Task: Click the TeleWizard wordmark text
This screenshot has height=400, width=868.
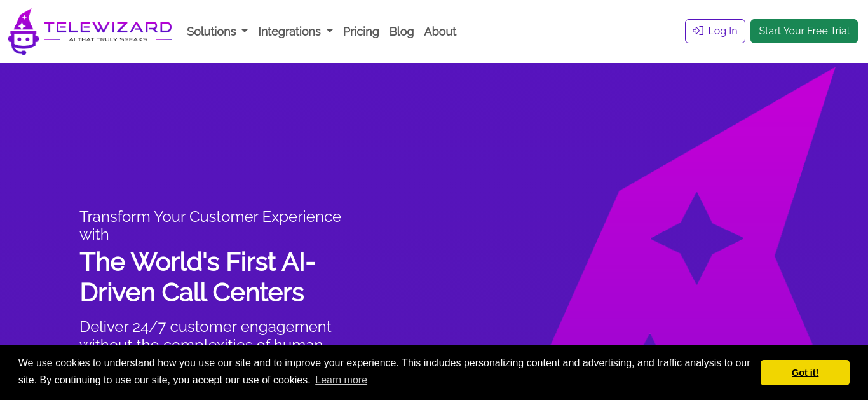Action: (x=108, y=27)
